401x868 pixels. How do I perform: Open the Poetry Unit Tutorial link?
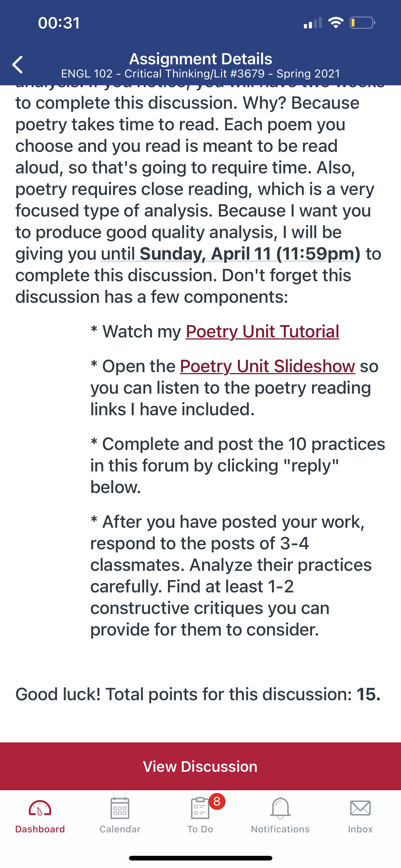262,332
